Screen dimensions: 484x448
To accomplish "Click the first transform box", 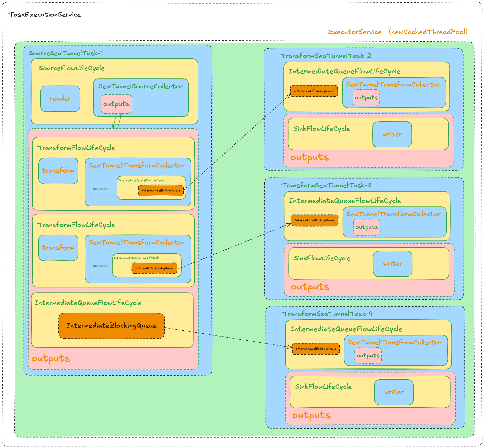I will coord(58,171).
